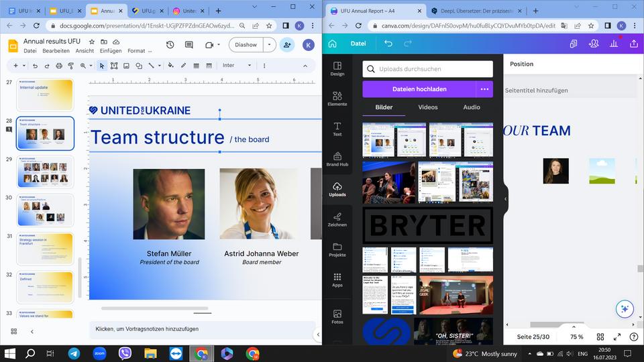This screenshot has width=644, height=362.
Task: Open Datei menu in Slides
Action: pos(30,51)
